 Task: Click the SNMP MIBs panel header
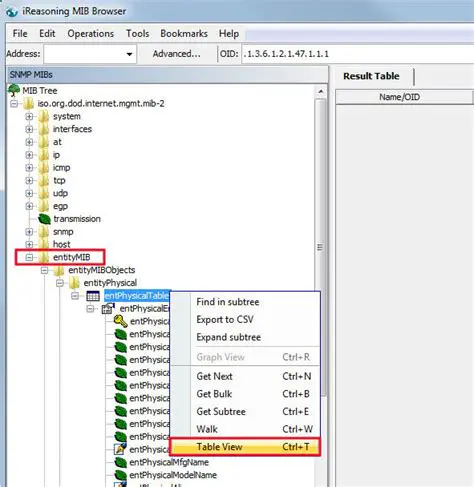[167, 75]
